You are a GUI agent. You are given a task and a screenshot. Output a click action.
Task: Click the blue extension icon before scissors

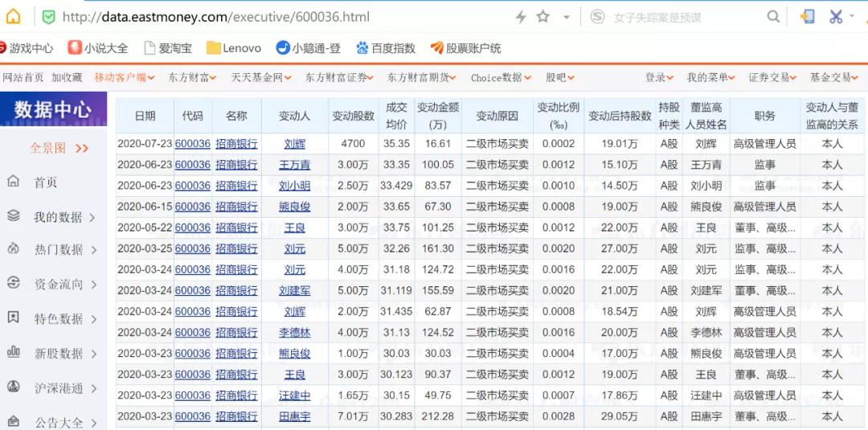pos(808,17)
